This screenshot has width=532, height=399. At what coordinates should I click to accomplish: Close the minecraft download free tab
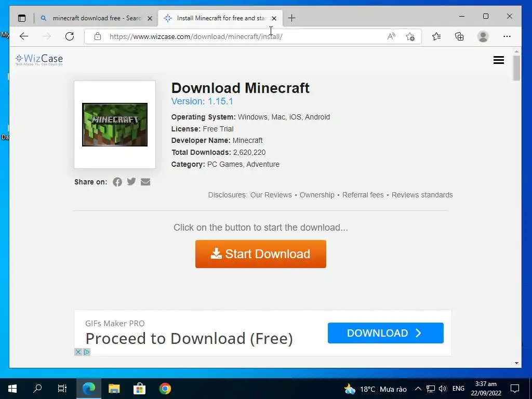pos(150,18)
